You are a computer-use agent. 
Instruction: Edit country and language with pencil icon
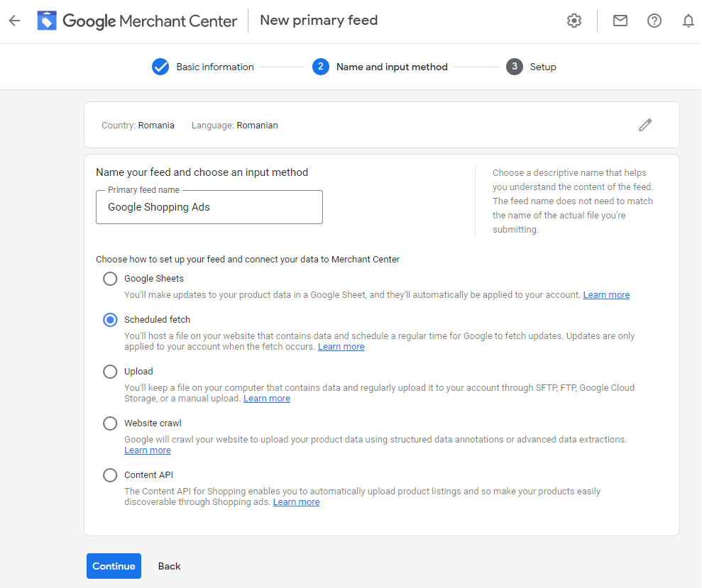645,126
